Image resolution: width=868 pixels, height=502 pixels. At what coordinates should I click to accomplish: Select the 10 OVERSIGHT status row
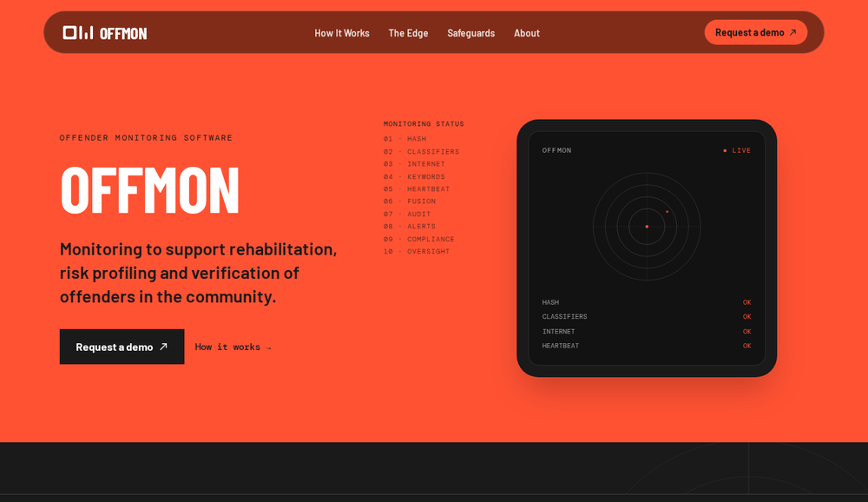[x=417, y=251]
